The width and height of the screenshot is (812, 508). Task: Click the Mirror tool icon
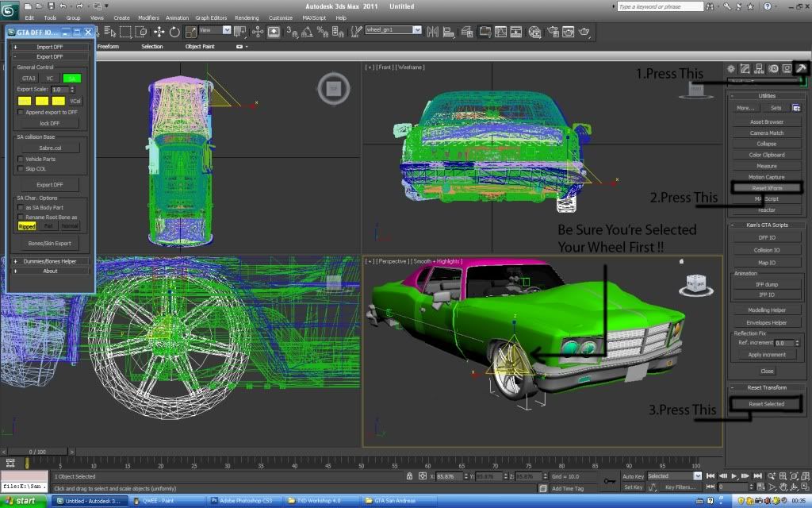click(432, 32)
